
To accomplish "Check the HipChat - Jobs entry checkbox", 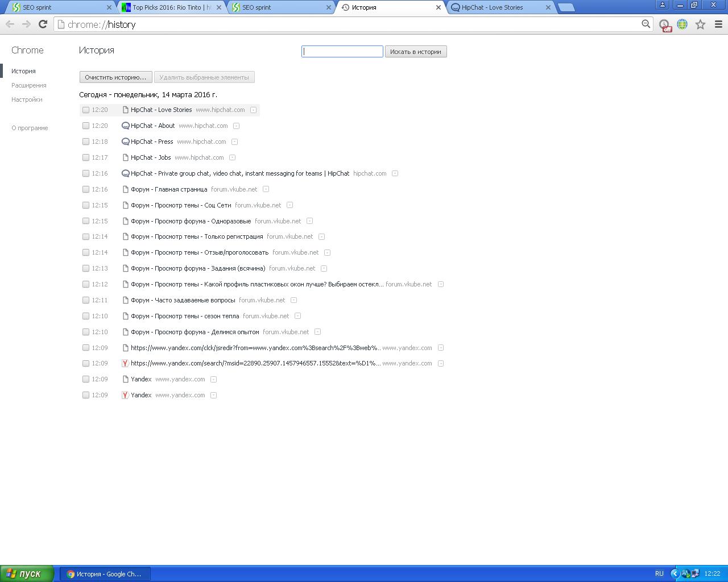I will click(x=86, y=157).
